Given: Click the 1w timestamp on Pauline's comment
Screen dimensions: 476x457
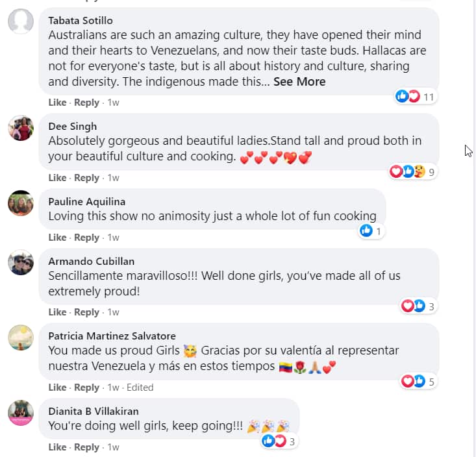Looking at the screenshot, I should [113, 238].
